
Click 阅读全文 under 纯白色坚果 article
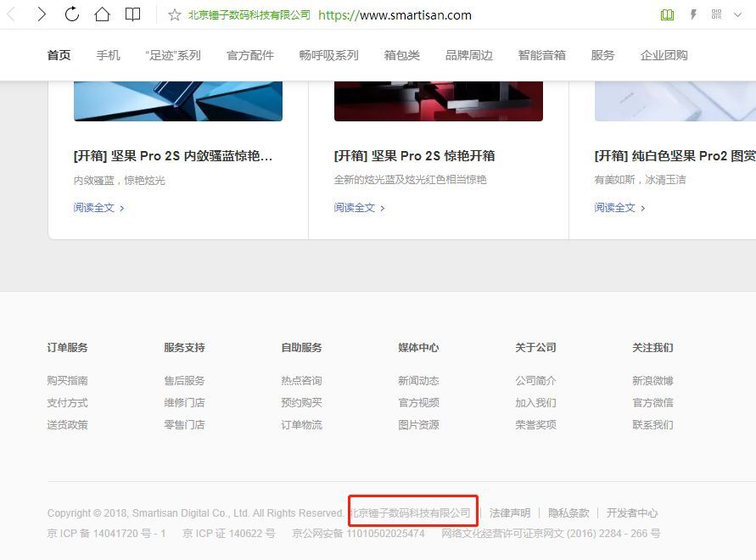[x=619, y=208]
